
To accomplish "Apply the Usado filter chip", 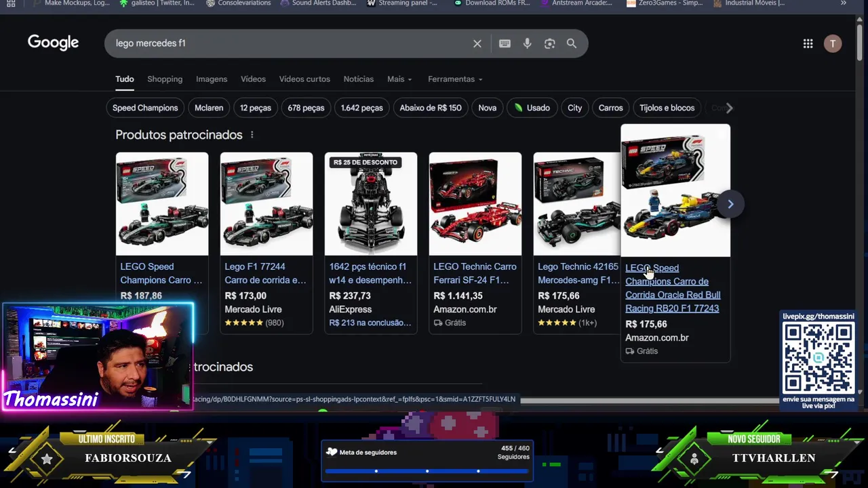I will coord(532,108).
